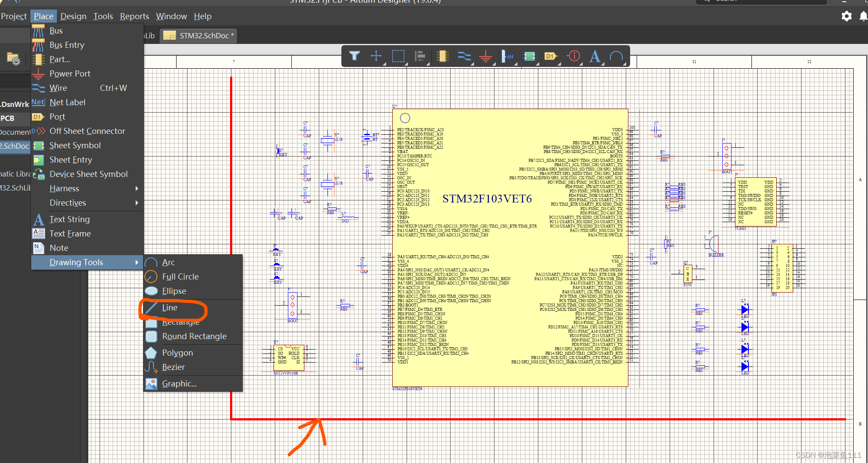This screenshot has width=868, height=463.
Task: Select .SchDoc item in project tree
Action: pyautogui.click(x=15, y=146)
